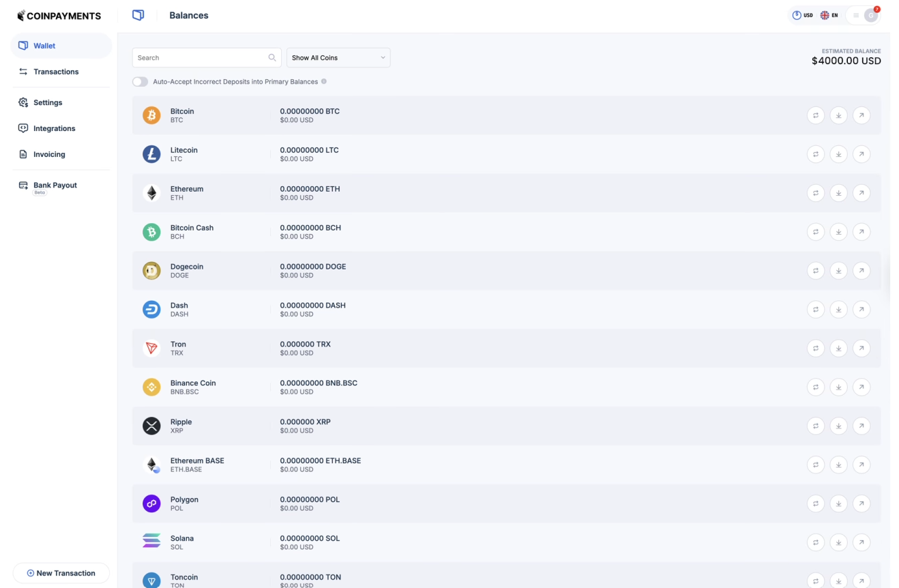Viewport: 899px width, 588px height.
Task: Click the magnifier icon in the Search box
Action: pos(272,58)
